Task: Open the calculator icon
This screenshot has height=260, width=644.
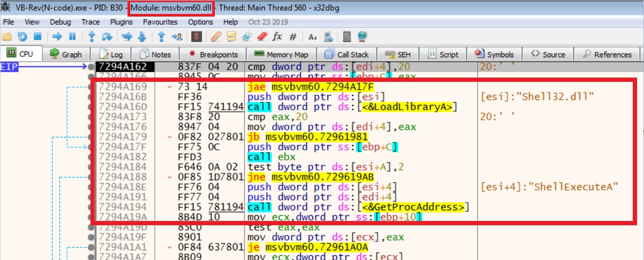Action: [x=347, y=37]
